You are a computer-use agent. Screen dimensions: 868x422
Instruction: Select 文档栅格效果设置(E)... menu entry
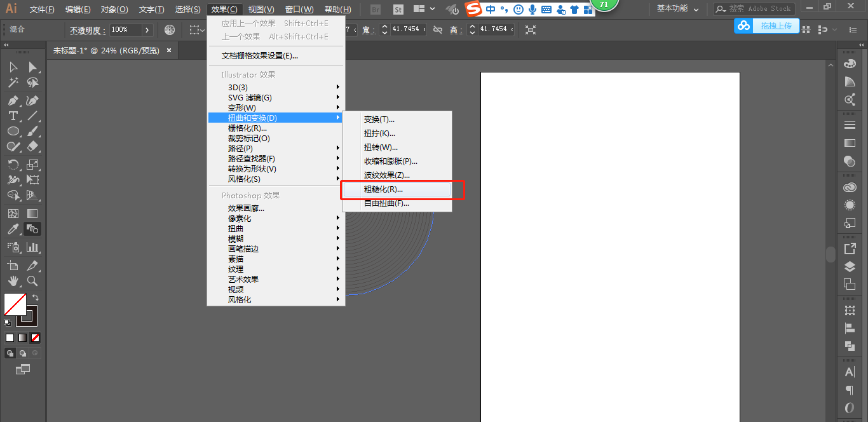tap(276, 55)
